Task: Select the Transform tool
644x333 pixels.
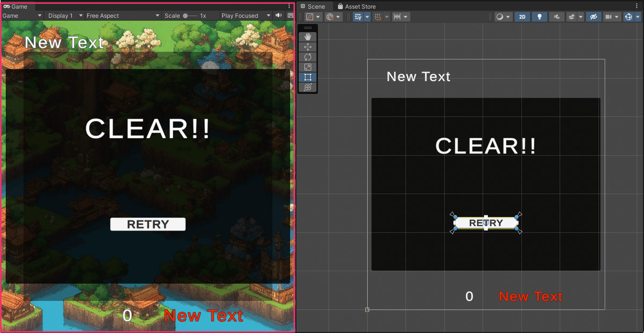Action: (x=308, y=88)
